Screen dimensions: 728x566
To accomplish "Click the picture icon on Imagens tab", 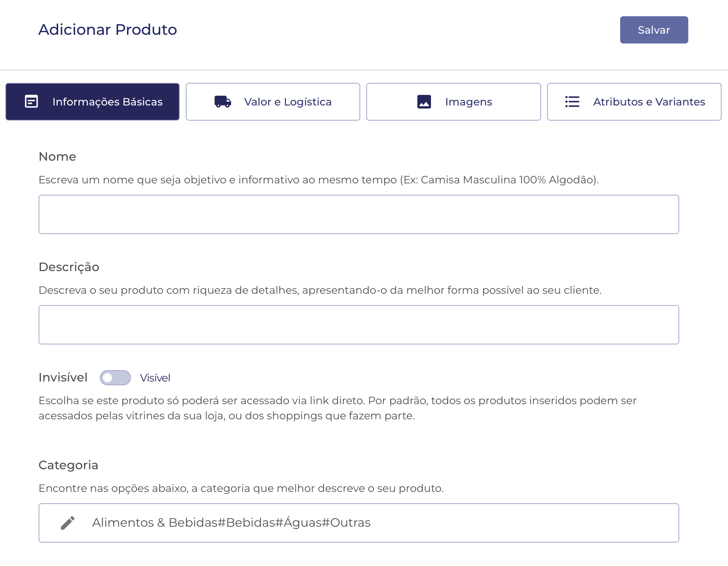I will coord(424,102).
